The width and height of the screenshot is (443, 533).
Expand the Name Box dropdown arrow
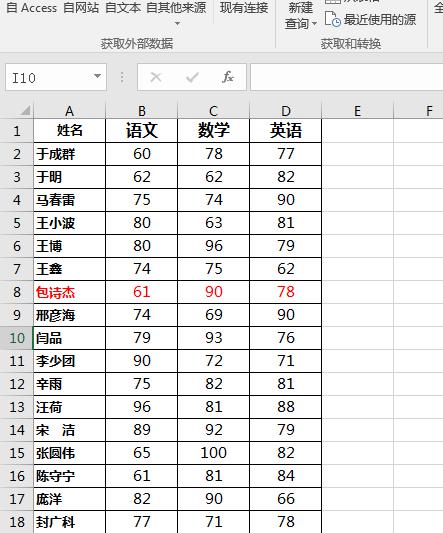[97, 76]
